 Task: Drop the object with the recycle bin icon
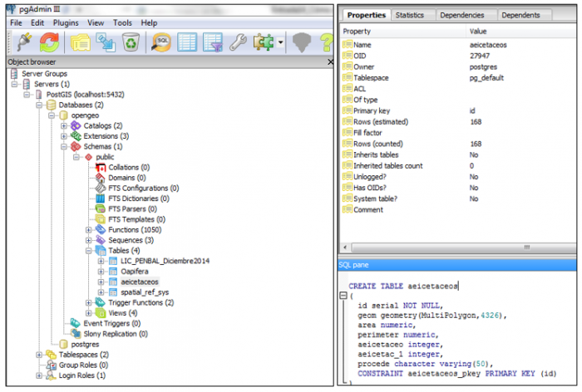[x=131, y=42]
